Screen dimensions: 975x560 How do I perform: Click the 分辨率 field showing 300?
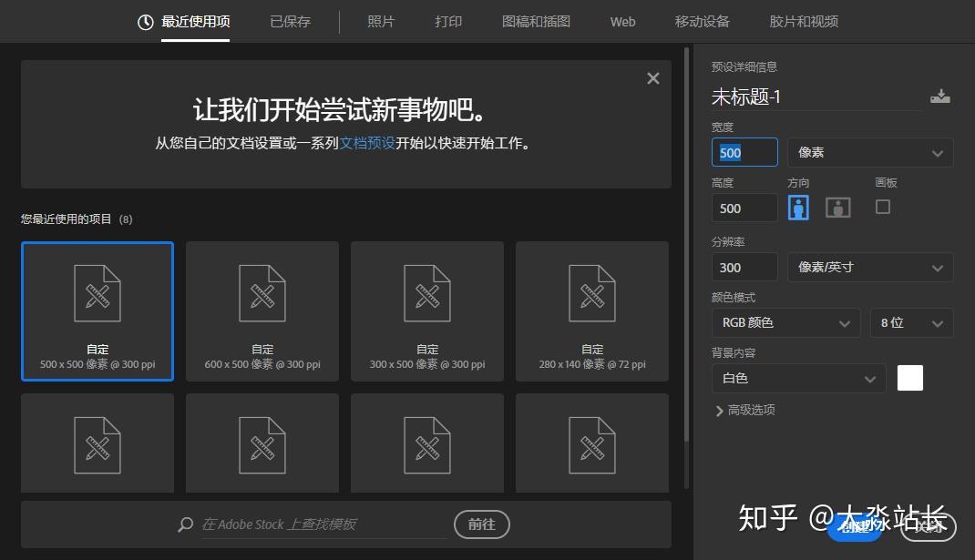[x=744, y=268]
